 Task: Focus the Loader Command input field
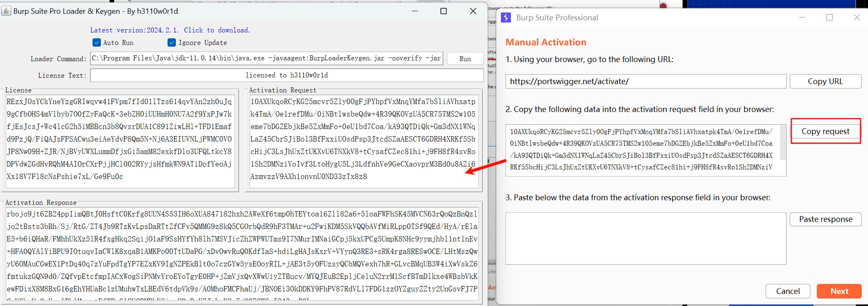tap(267, 58)
